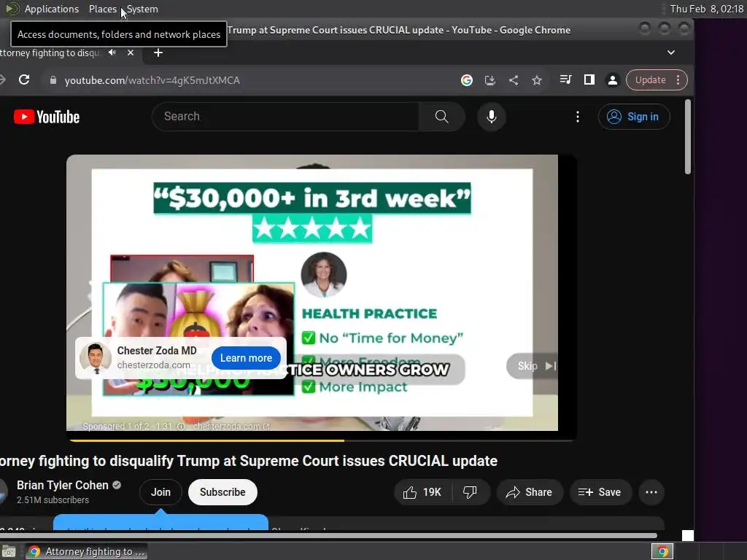Dislike this video
747x560 pixels.
(471, 492)
